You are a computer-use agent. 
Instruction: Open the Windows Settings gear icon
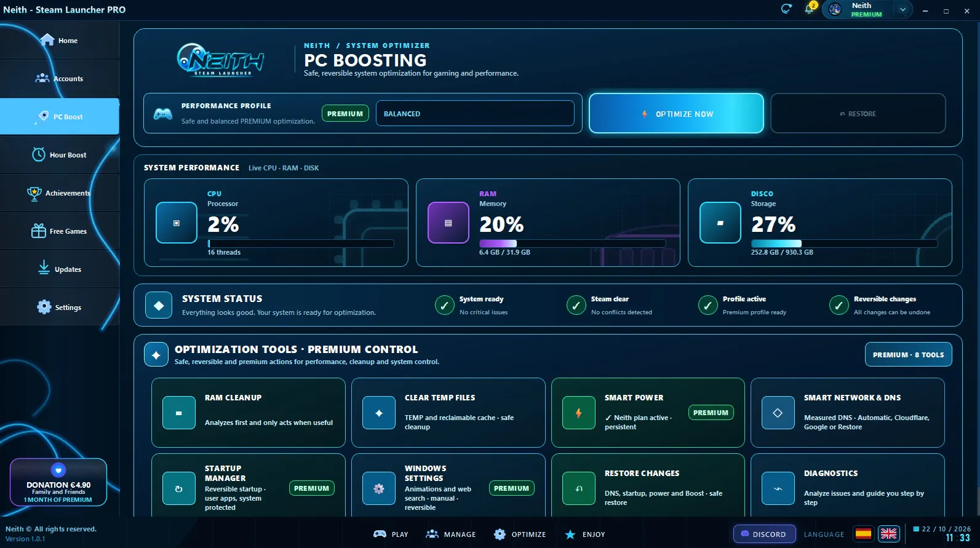379,488
